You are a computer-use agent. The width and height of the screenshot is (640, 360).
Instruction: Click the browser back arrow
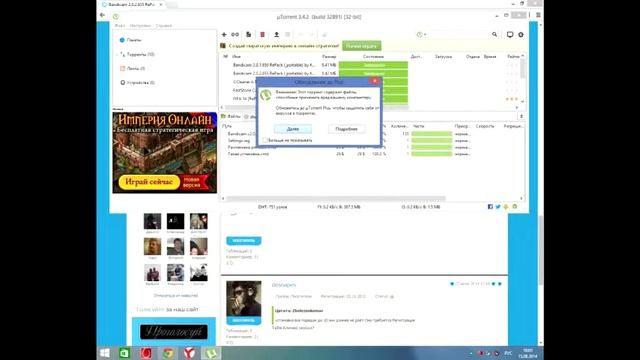pyautogui.click(x=102, y=15)
